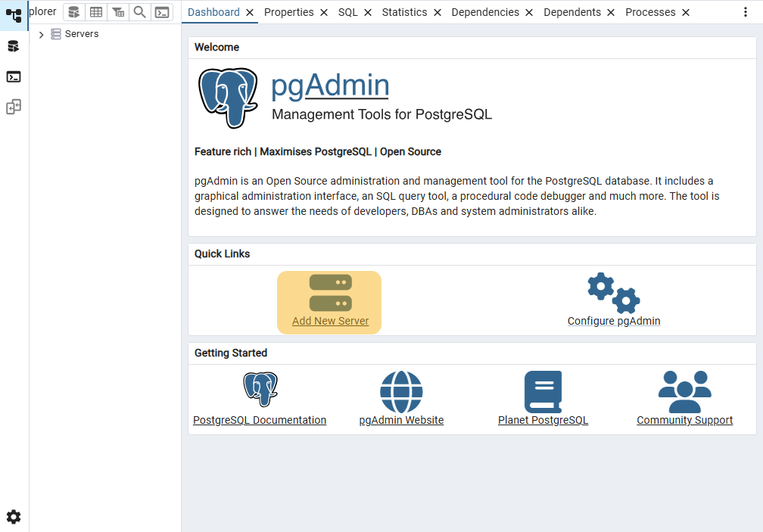Close the Properties tab
This screenshot has width=763, height=532.
324,13
